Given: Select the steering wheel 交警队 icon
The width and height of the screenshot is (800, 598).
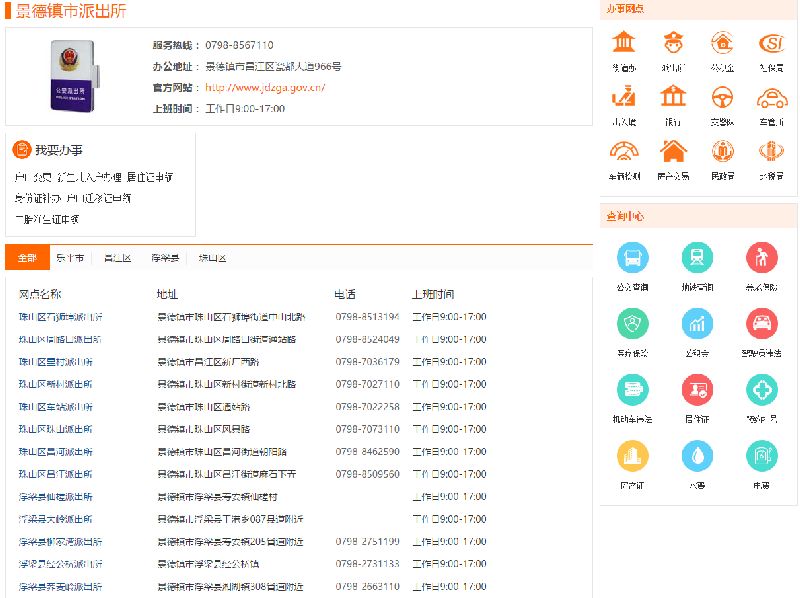Looking at the screenshot, I should (722, 98).
